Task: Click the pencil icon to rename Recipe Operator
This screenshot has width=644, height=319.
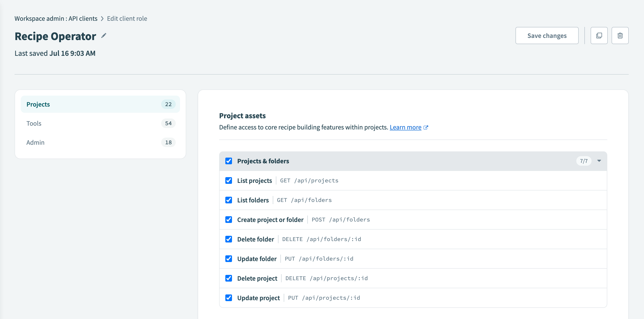Action: tap(103, 36)
